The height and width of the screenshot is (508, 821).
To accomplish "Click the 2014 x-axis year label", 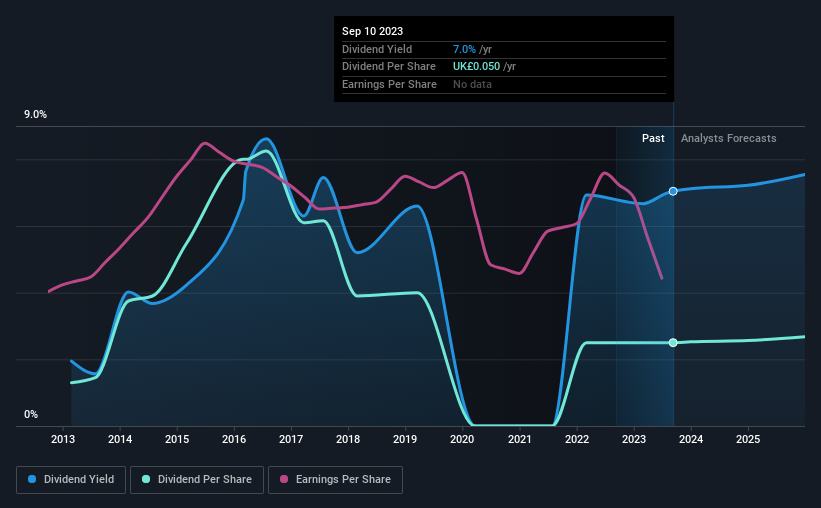I will click(120, 439).
